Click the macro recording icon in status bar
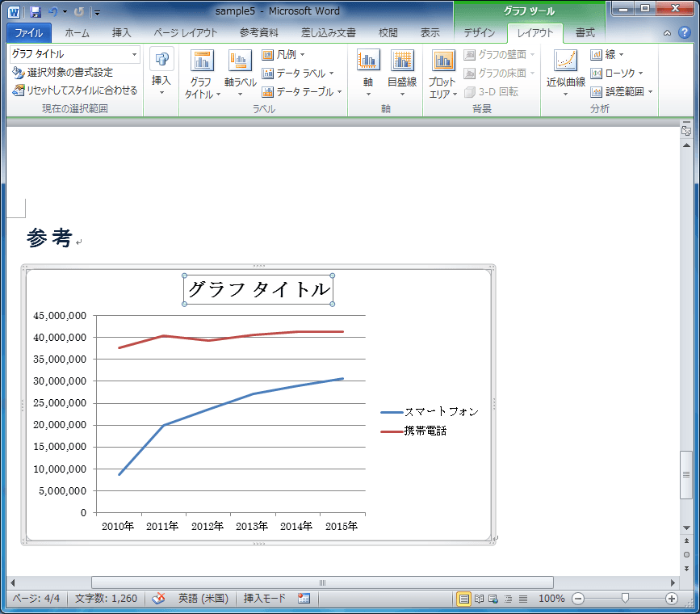The width and height of the screenshot is (700, 614). 304,599
